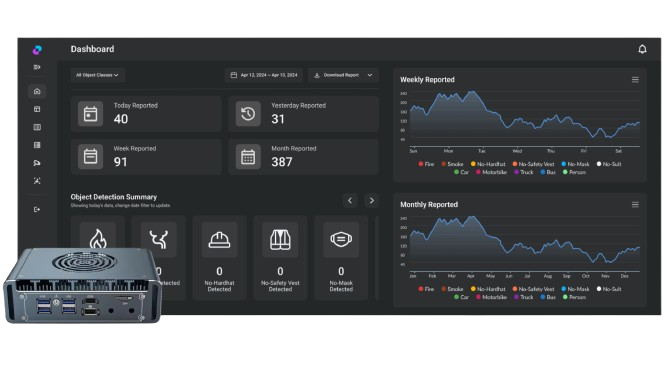Click the Person green swatch in Monthly legend
666x375 pixels.
click(565, 297)
